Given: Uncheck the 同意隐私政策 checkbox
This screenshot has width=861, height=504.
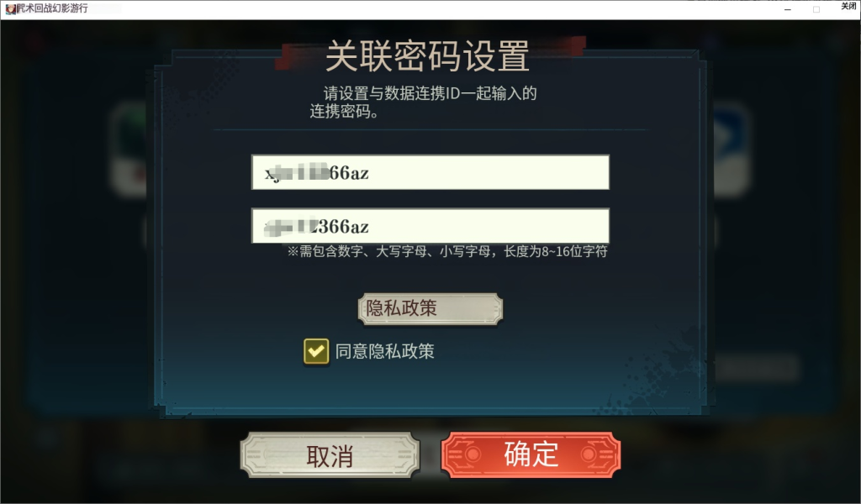Looking at the screenshot, I should (x=316, y=351).
